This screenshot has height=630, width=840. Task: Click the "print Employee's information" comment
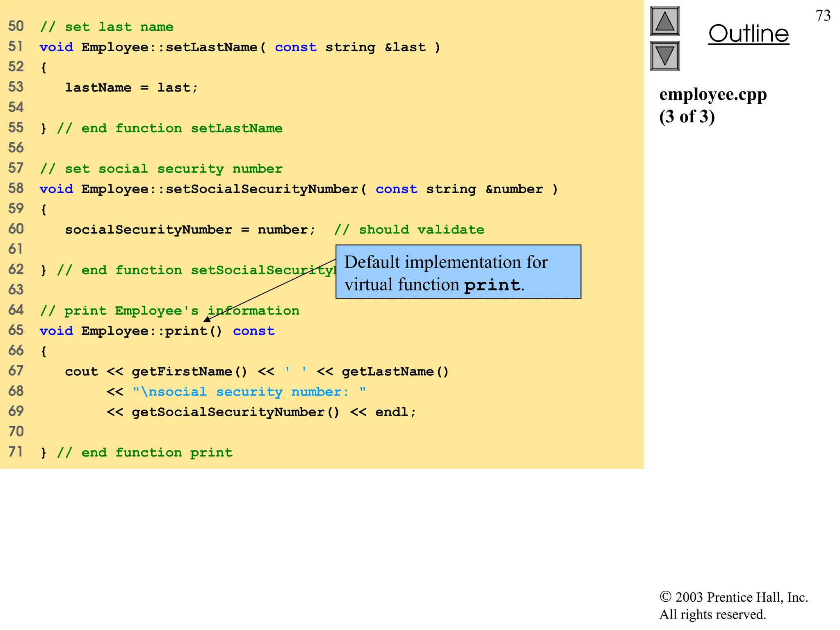tap(170, 311)
